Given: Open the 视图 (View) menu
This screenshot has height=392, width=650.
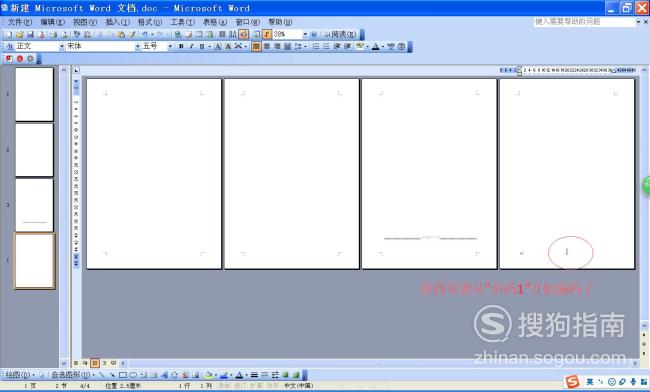Looking at the screenshot, I should coord(85,22).
